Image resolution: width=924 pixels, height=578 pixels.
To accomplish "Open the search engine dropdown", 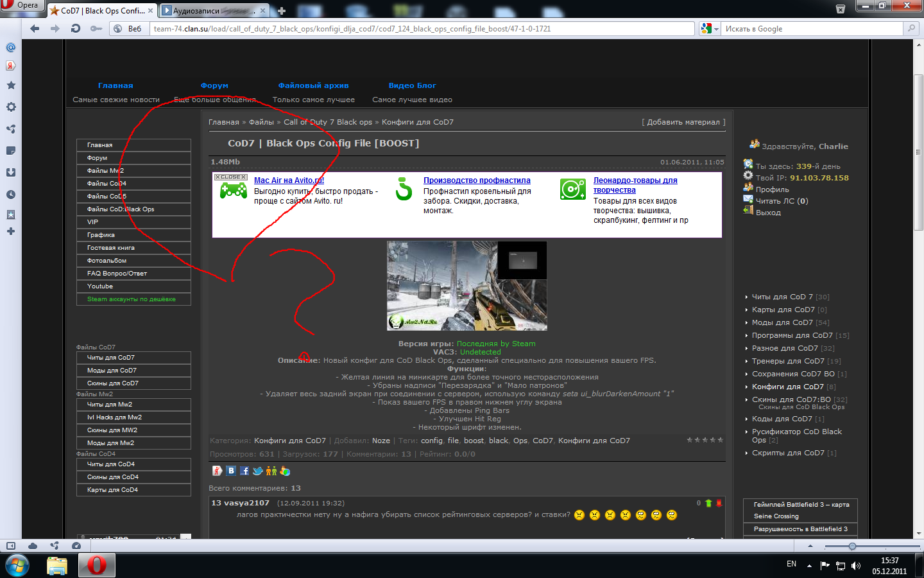I will click(x=709, y=28).
